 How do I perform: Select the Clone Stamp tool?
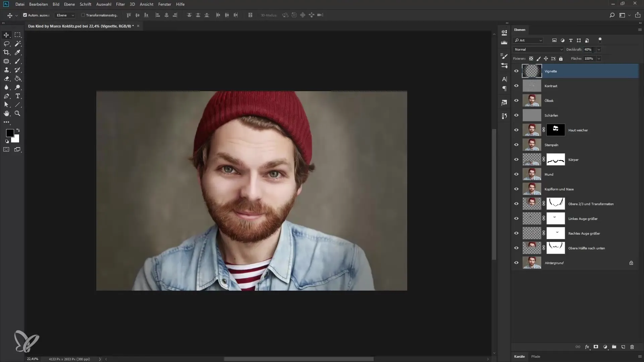tap(6, 70)
